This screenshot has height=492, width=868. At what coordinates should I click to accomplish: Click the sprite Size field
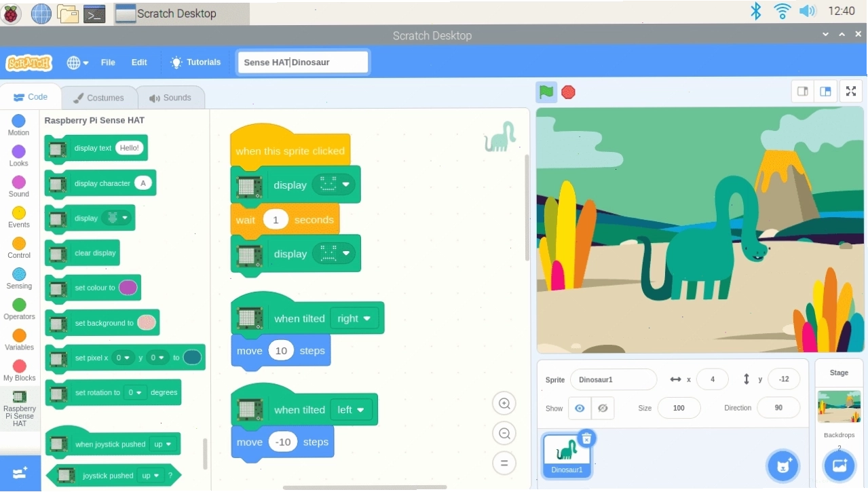point(679,408)
